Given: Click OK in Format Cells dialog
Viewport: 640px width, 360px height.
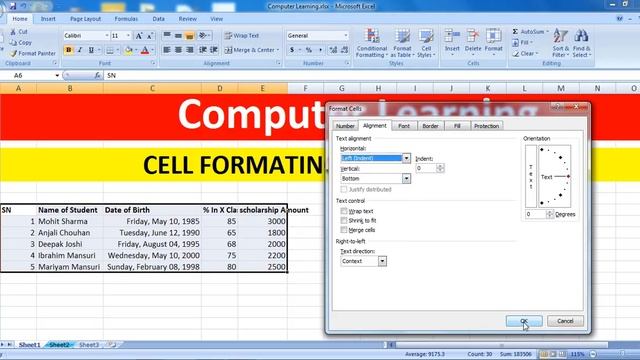Looking at the screenshot, I should pyautogui.click(x=524, y=321).
